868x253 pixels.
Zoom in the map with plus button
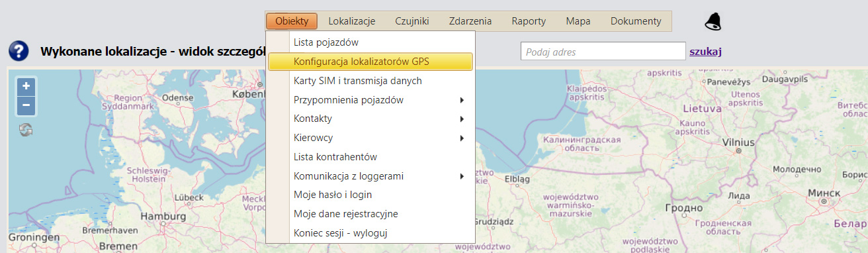pos(26,86)
